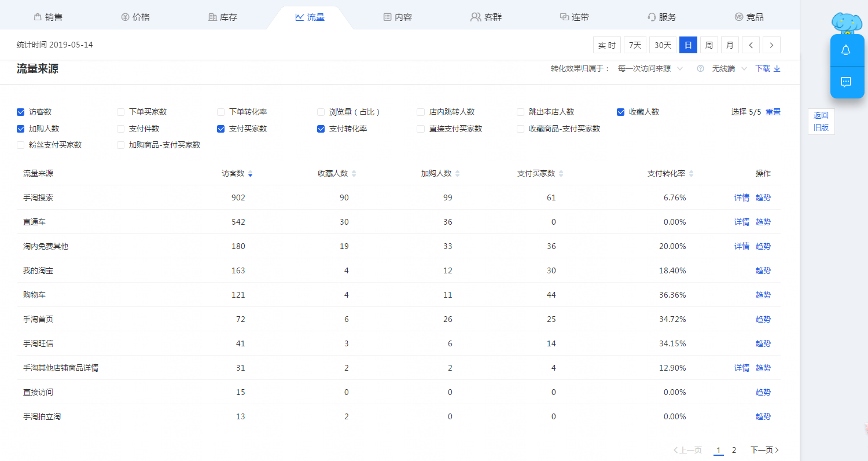Screen dimensions: 868x461
Task: Sort by 加购人数 column arrow
Action: [457, 174]
